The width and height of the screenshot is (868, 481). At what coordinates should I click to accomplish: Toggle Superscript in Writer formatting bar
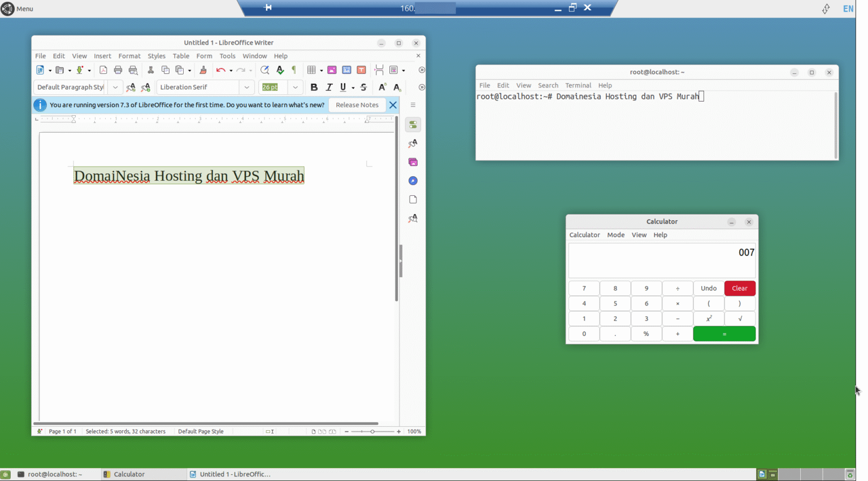[383, 87]
